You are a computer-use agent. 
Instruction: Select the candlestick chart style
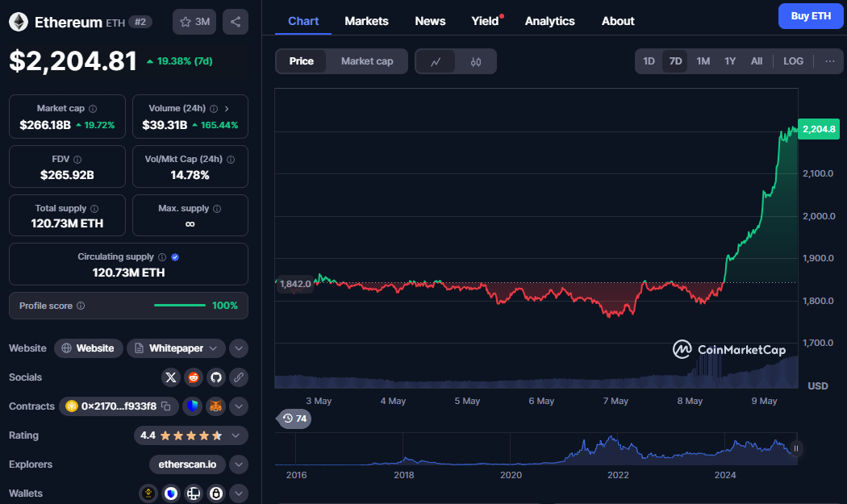tap(475, 61)
